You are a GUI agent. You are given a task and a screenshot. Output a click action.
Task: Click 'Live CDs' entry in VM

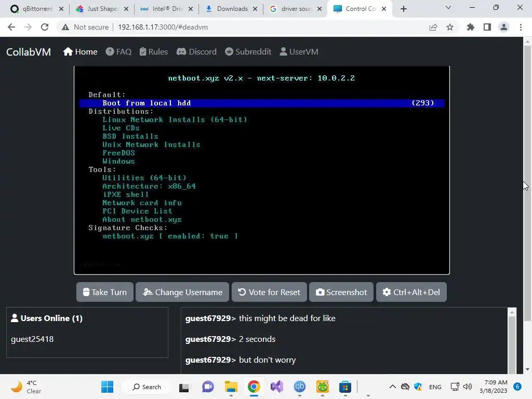121,128
